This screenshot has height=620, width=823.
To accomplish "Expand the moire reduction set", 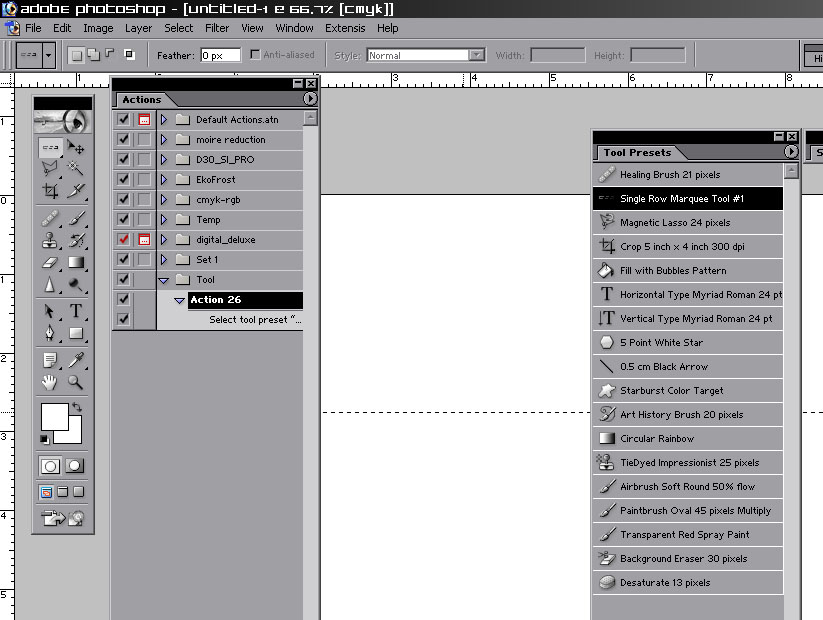I will point(164,140).
